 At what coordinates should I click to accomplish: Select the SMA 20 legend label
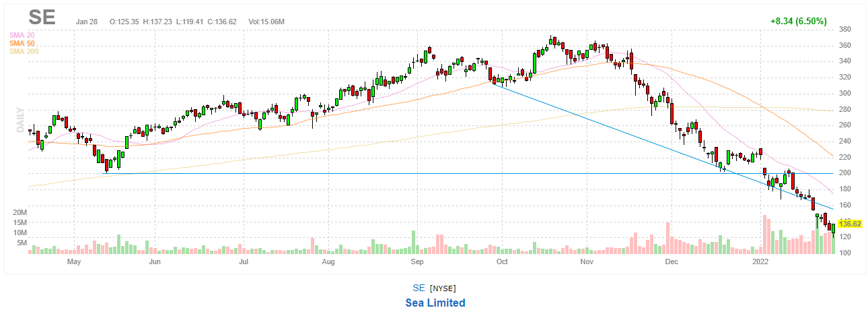tap(21, 35)
